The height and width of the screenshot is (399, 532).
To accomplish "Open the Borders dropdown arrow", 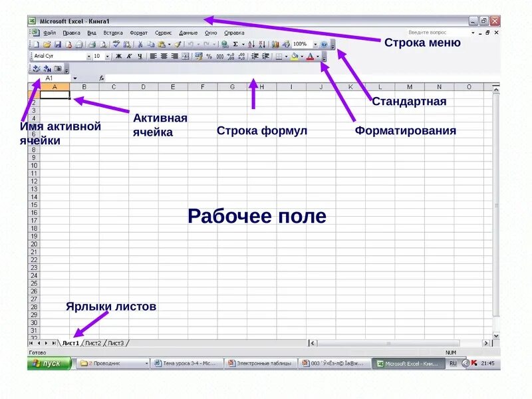I will click(x=286, y=57).
